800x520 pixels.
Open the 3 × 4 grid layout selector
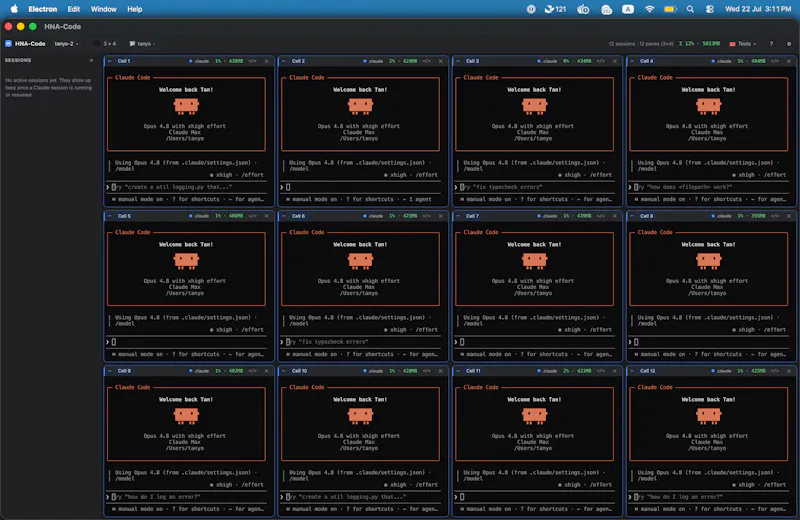105,44
